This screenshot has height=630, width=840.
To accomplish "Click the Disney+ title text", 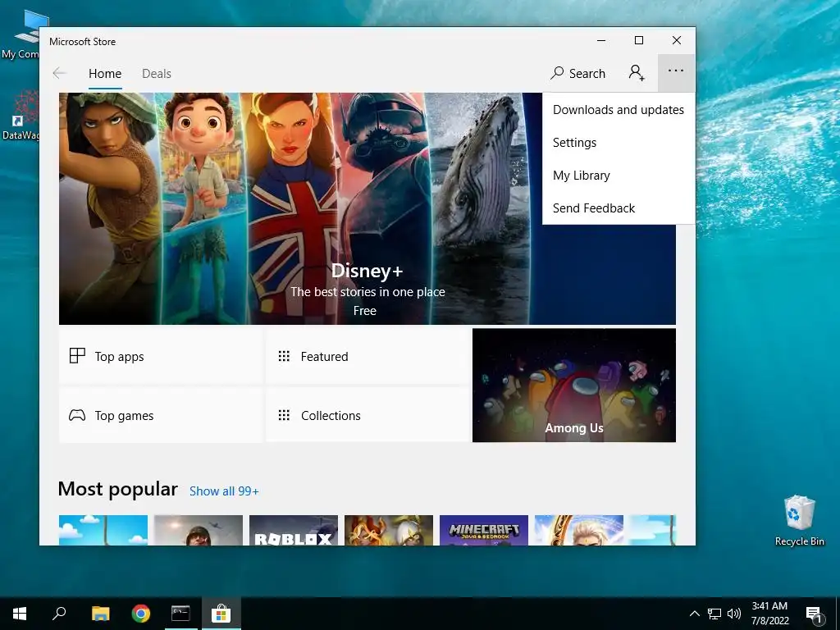I will click(367, 271).
